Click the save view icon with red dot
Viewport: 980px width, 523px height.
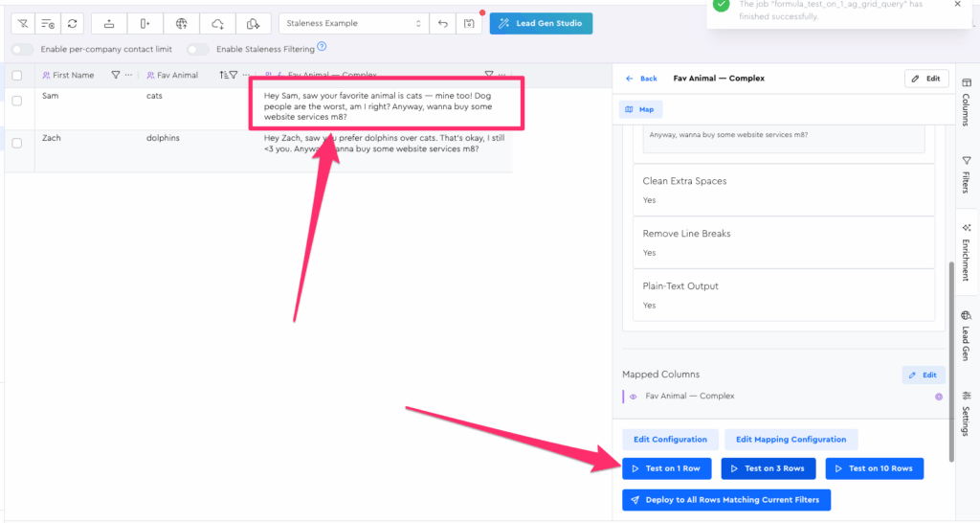tap(468, 23)
